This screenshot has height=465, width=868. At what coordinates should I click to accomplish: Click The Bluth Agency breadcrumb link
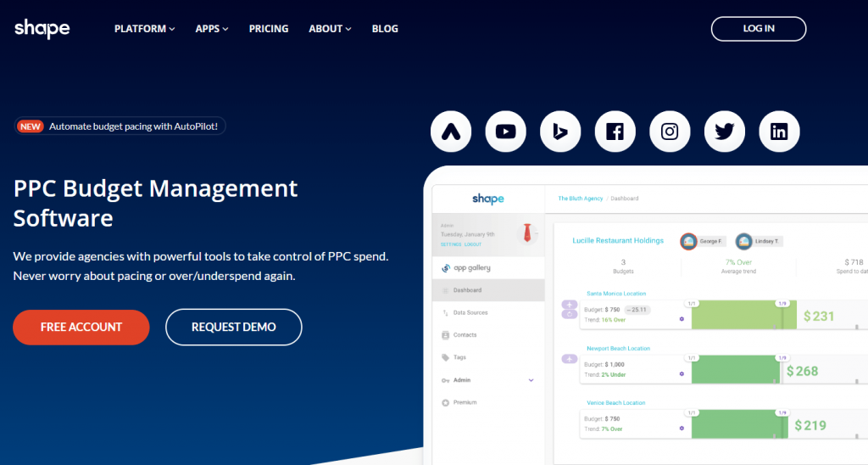[x=580, y=199]
